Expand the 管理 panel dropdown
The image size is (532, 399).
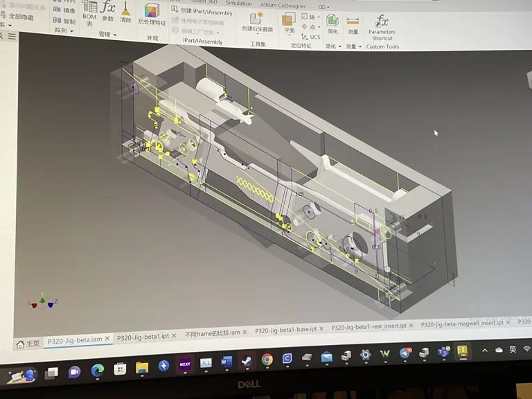coord(115,35)
